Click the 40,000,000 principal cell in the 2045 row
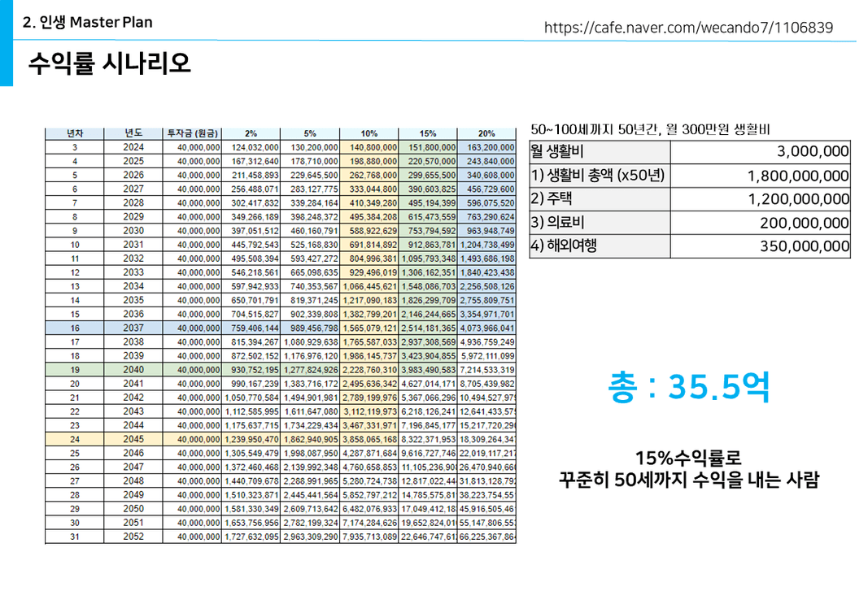Screen dimensions: 868x613 (x=193, y=439)
